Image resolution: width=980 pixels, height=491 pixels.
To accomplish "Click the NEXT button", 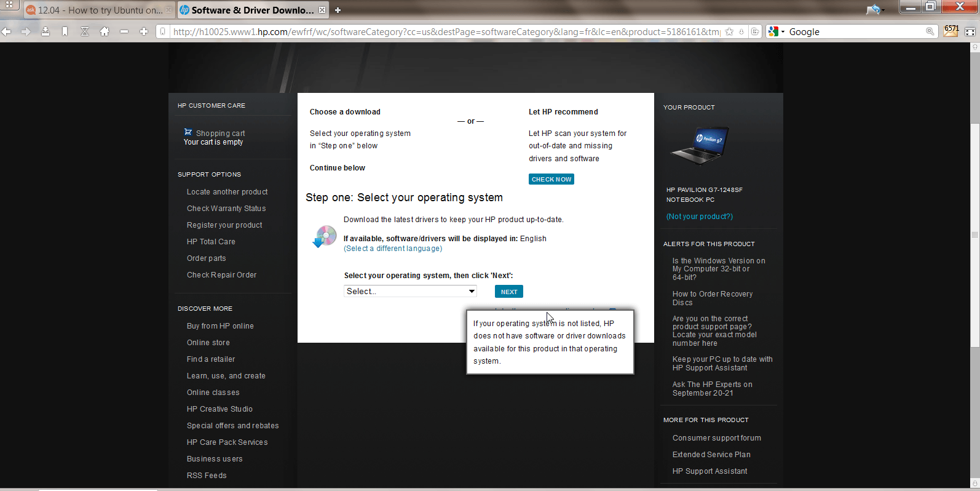I will tap(509, 292).
